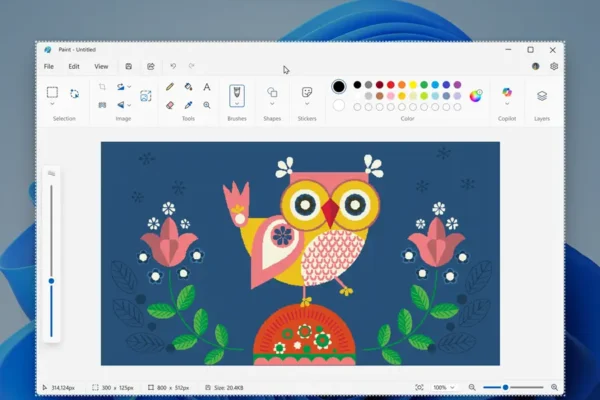Select the Text tool
The height and width of the screenshot is (400, 600).
(x=207, y=87)
